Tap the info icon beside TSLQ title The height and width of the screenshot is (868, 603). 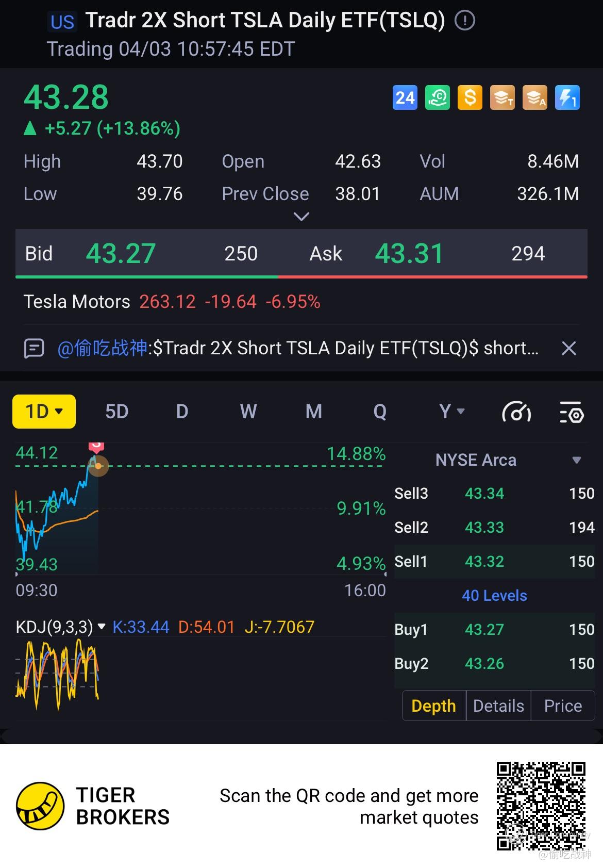pos(465,21)
